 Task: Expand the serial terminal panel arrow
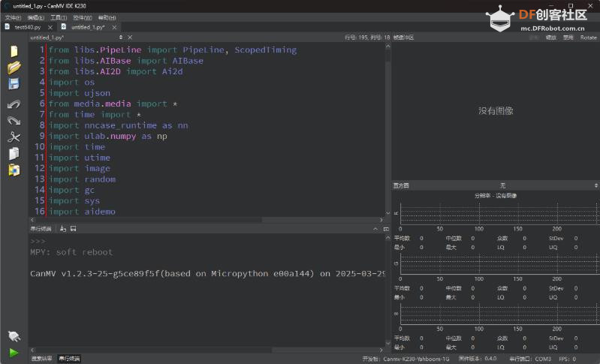375,228
